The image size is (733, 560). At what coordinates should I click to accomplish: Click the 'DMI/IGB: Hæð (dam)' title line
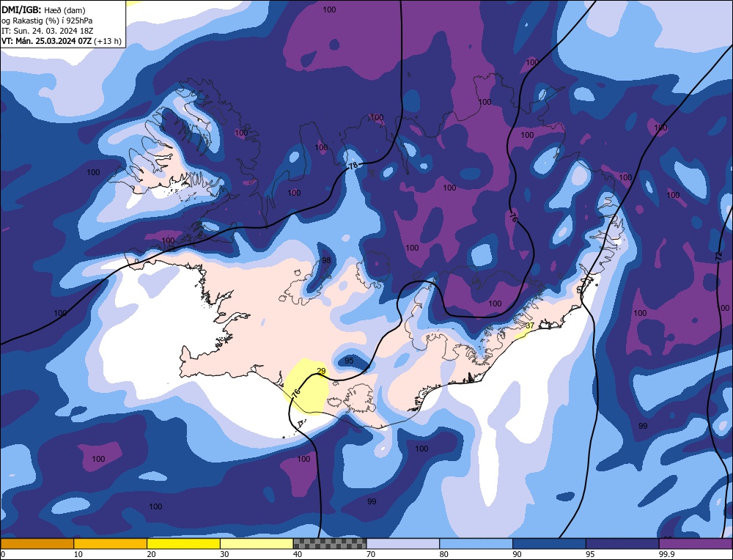pyautogui.click(x=43, y=10)
